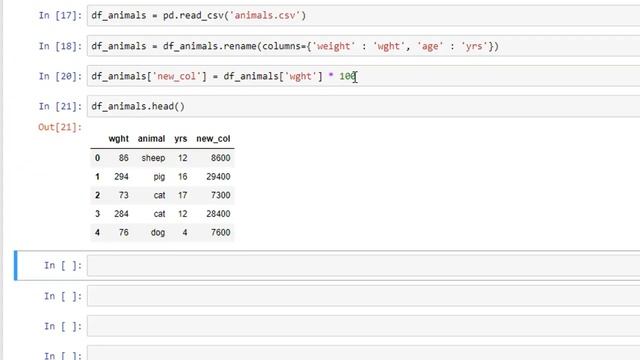Click the second empty code cell
Screen dimensions: 640x360
[363, 296]
